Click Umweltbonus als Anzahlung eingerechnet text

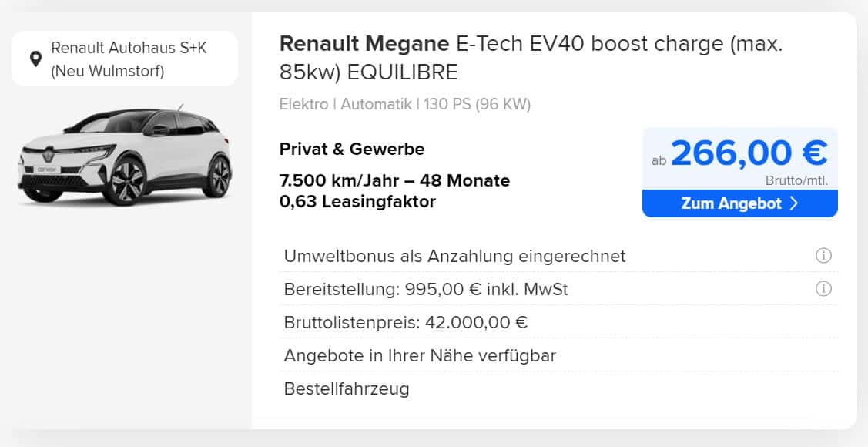454,257
